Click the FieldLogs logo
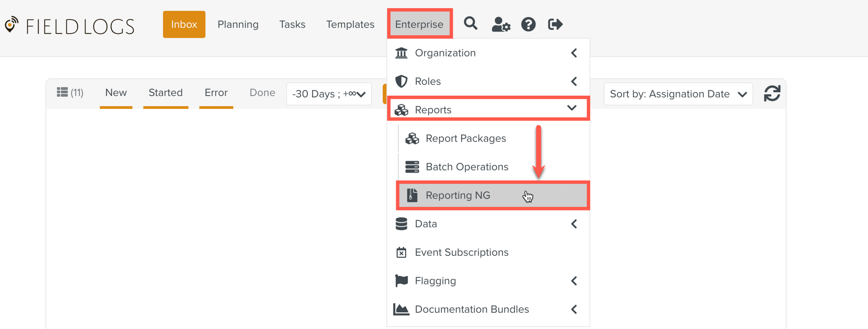 [69, 26]
